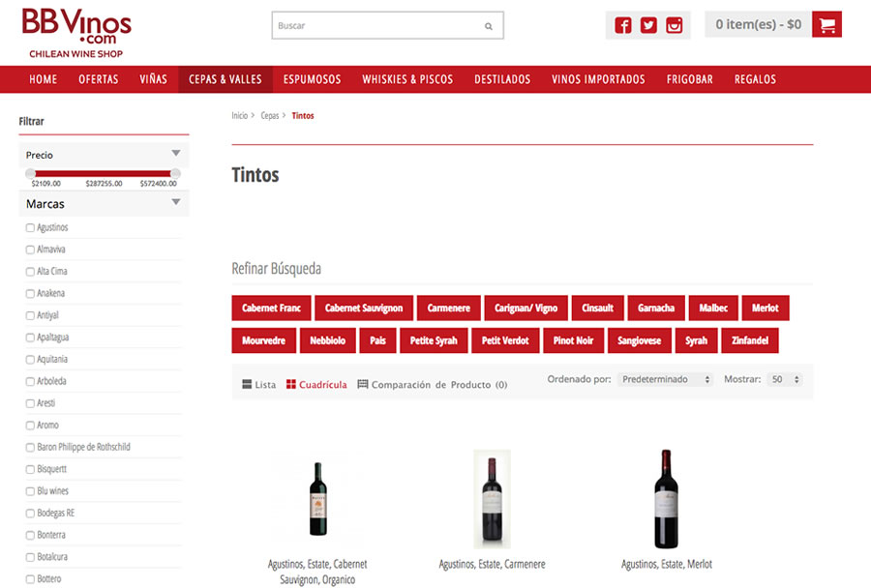Choose the Cinsault grape button

click(598, 309)
